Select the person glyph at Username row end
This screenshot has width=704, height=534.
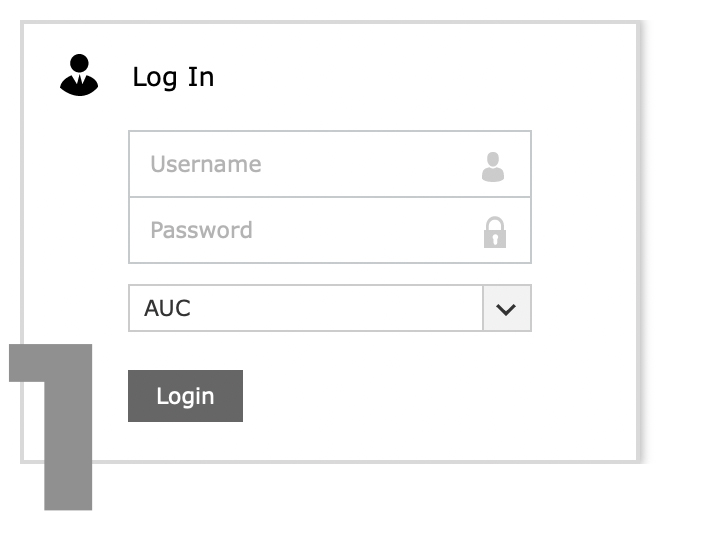493,167
